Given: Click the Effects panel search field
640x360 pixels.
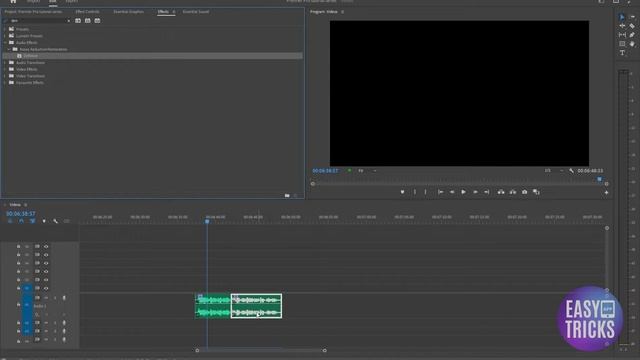Looking at the screenshot, I should point(38,21).
